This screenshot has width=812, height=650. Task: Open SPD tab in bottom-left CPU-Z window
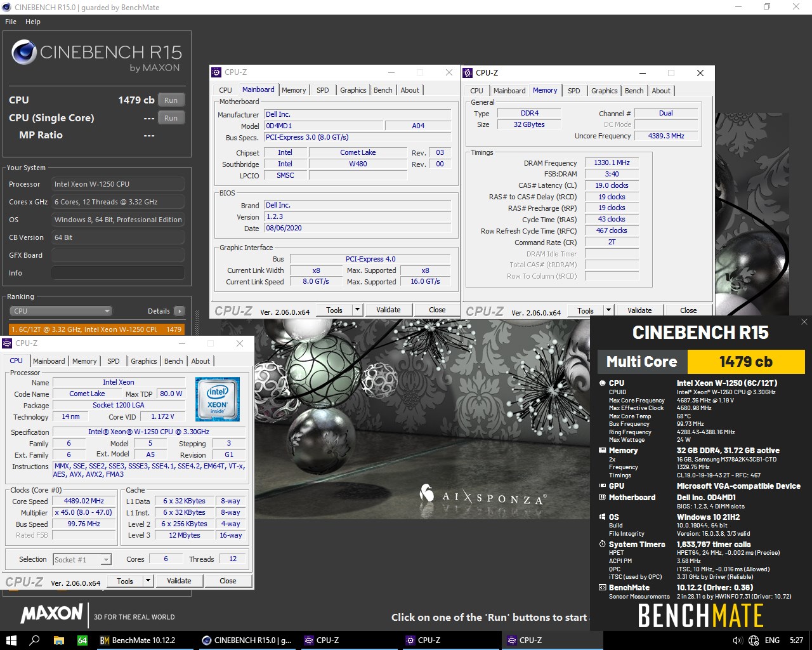(x=114, y=361)
